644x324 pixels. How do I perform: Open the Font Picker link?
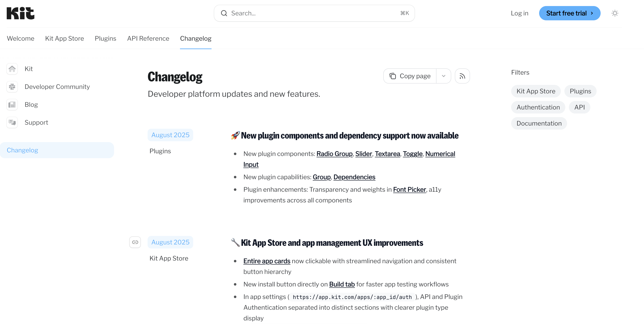409,189
